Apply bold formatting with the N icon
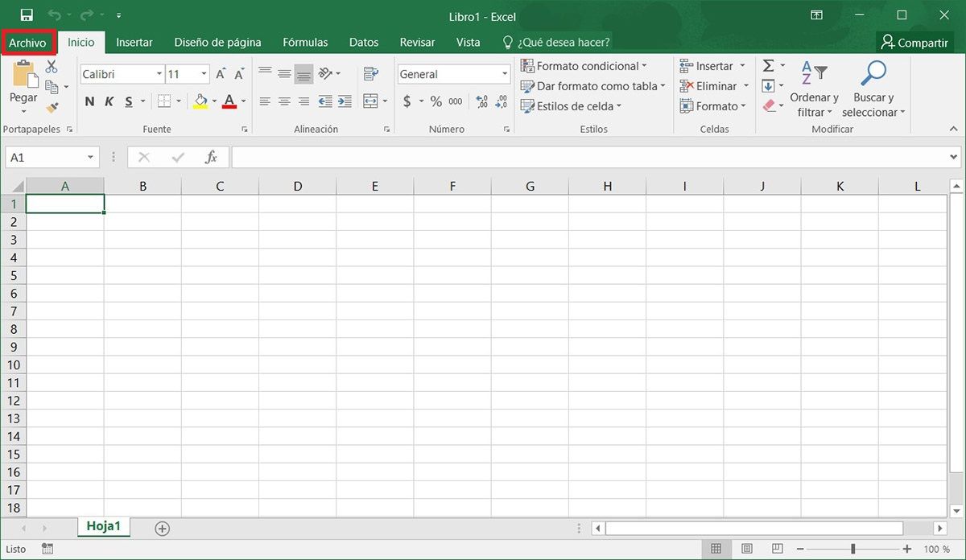Screen dimensions: 966x560 [89, 101]
